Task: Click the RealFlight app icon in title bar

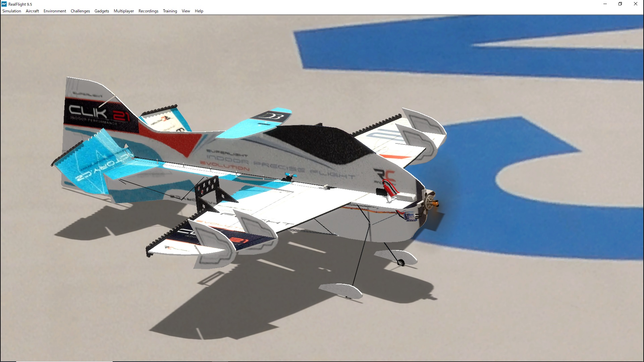Action: [x=4, y=4]
